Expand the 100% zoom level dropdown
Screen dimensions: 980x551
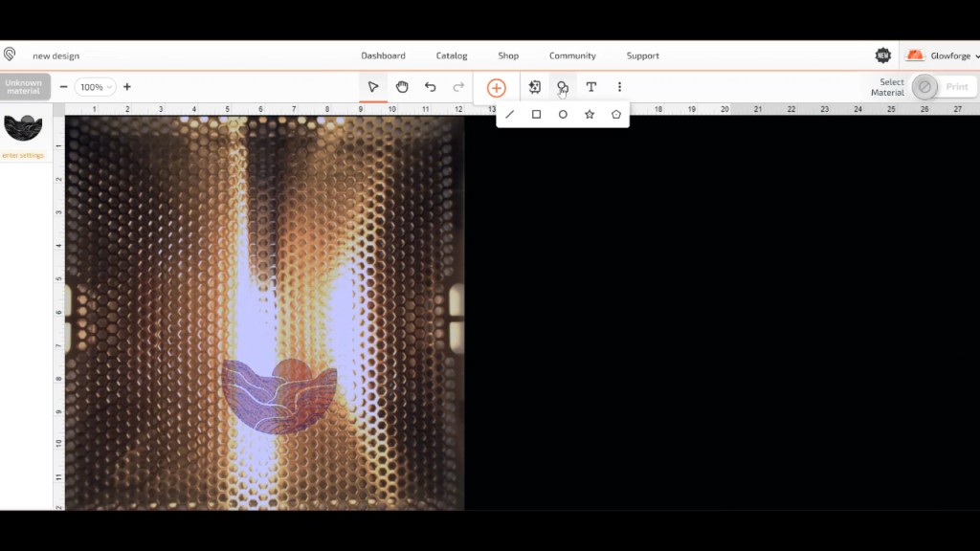point(95,87)
